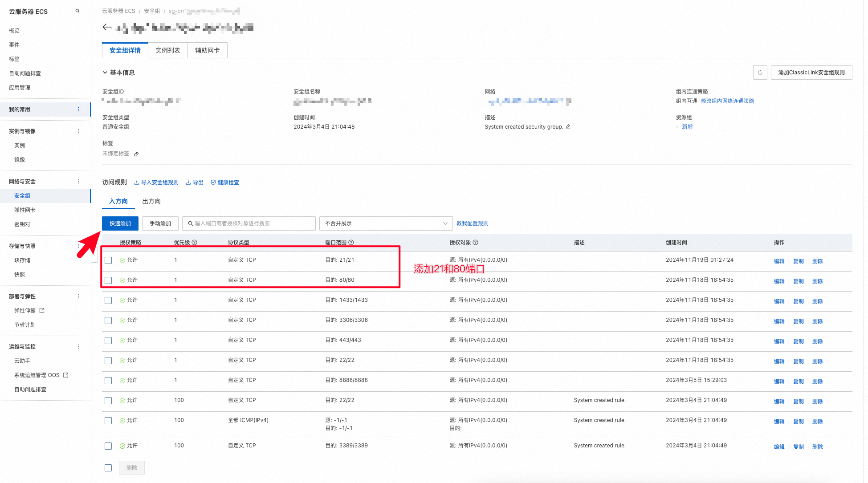The image size is (868, 483).
Task: Click 云服务器 ECS in the breadcrumb
Action: (118, 11)
